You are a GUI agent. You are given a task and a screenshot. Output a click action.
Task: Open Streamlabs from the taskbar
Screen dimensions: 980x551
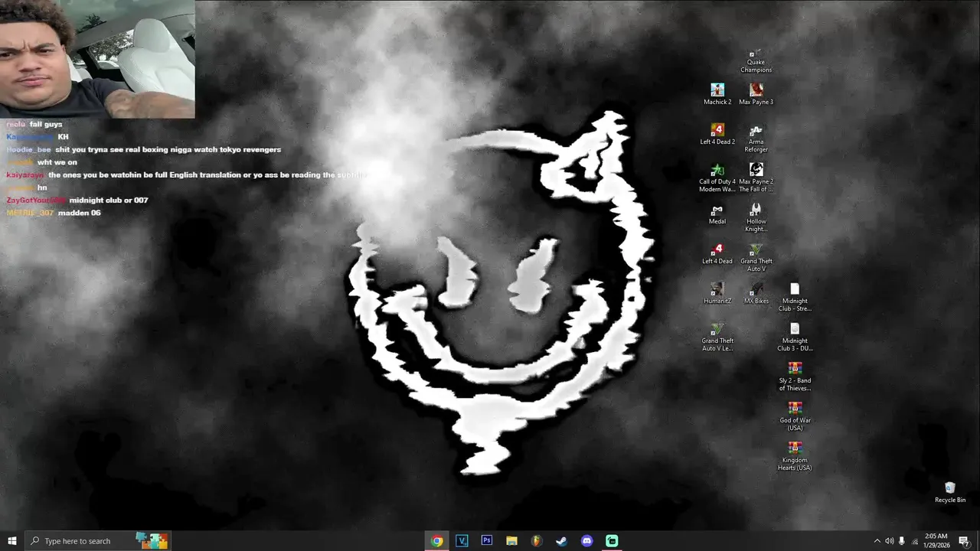(612, 541)
